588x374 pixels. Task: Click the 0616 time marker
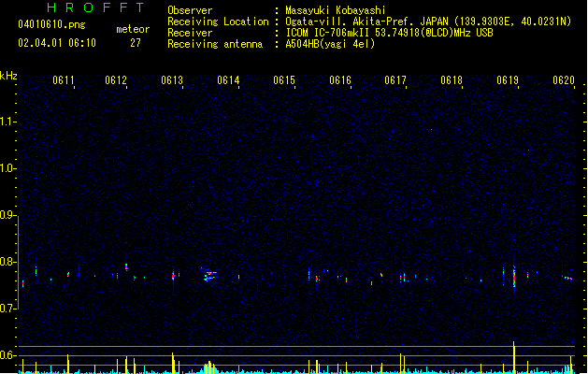340,80
